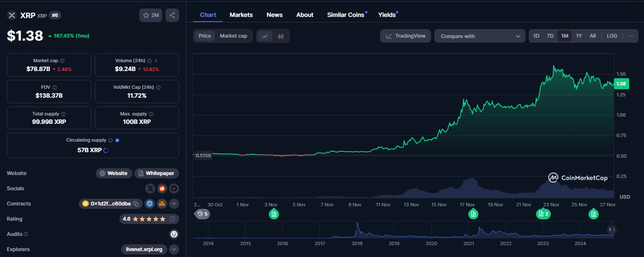Image resolution: width=644 pixels, height=257 pixels.
Task: Open document event marker under 3 Nov
Action: pyautogui.click(x=274, y=214)
